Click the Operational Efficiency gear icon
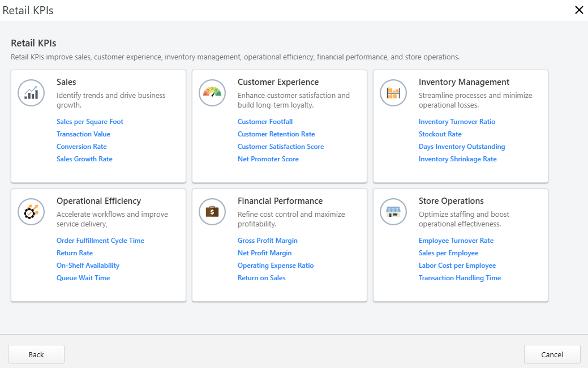The height and width of the screenshot is (368, 588). coord(31,212)
